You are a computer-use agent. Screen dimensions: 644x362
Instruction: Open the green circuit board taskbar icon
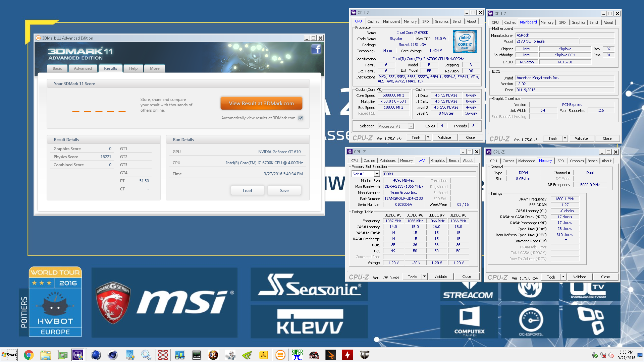coord(62,355)
